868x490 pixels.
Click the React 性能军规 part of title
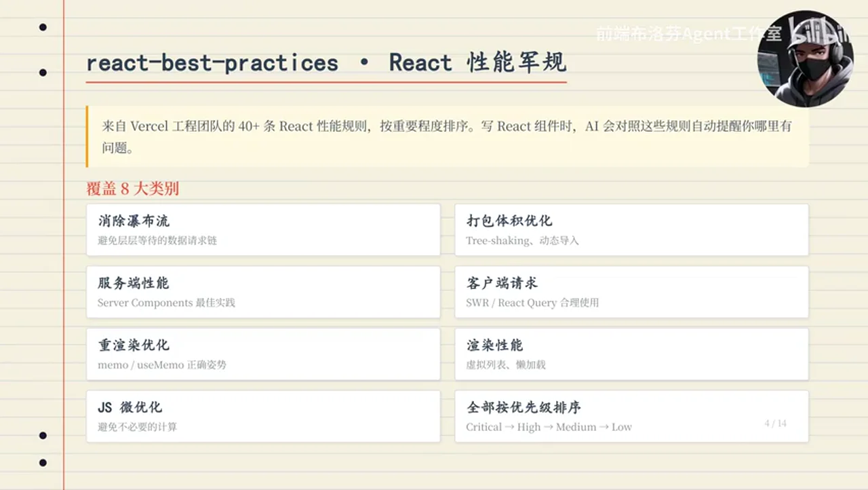coord(477,63)
